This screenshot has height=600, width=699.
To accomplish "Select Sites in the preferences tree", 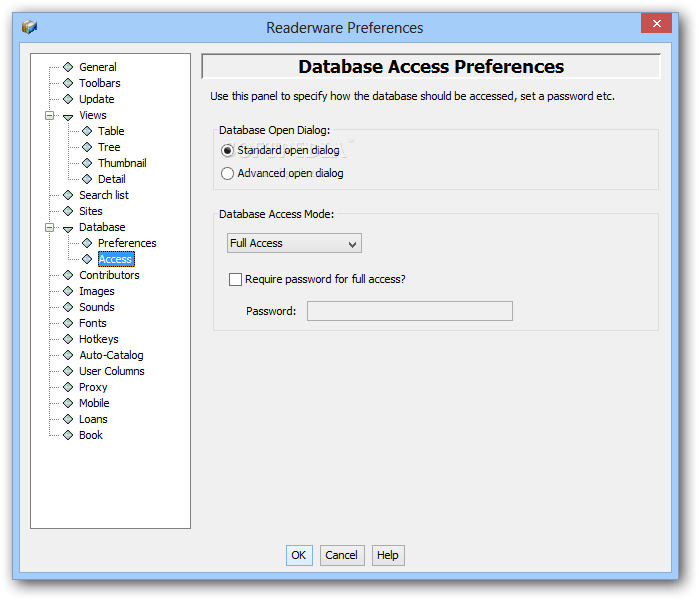I will tap(91, 211).
